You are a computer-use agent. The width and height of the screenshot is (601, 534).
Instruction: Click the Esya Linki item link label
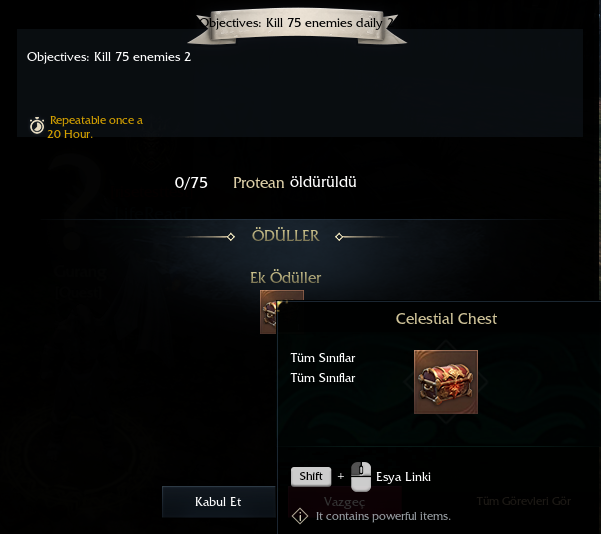[403, 477]
